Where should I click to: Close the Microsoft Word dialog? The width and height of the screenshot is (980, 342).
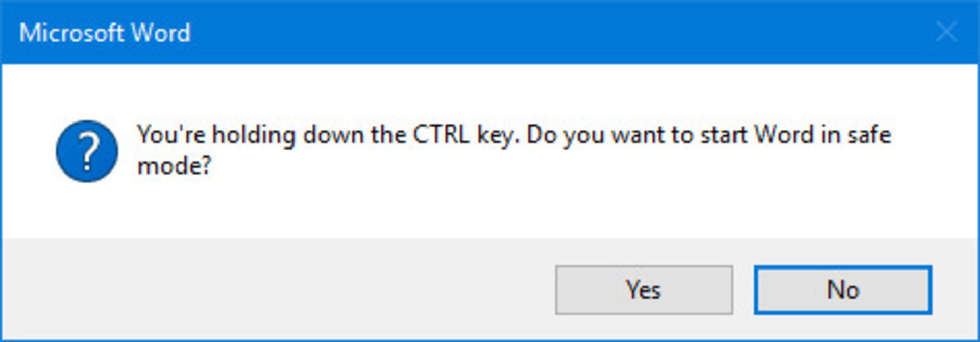coord(946,32)
